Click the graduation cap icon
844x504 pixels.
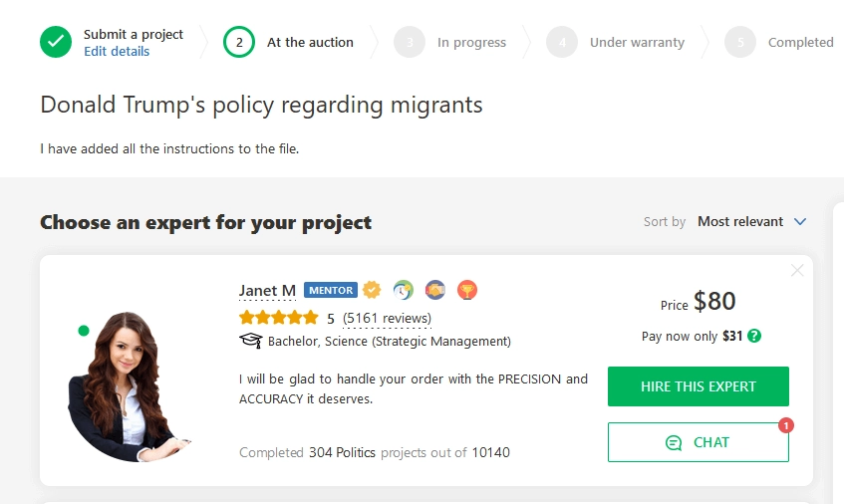[251, 341]
